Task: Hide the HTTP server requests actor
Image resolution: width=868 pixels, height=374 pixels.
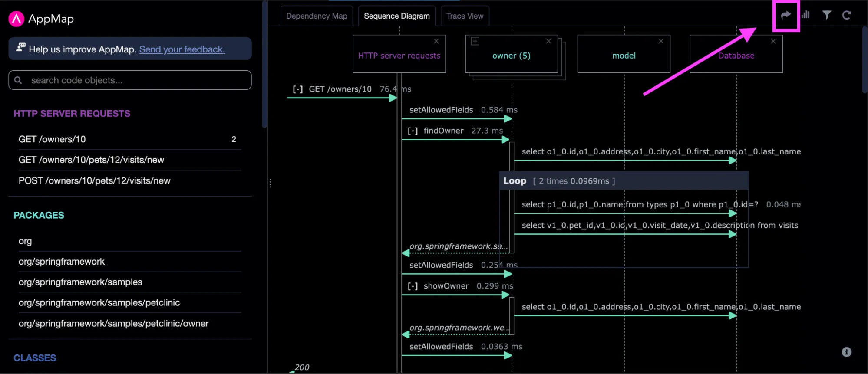Action: (436, 41)
